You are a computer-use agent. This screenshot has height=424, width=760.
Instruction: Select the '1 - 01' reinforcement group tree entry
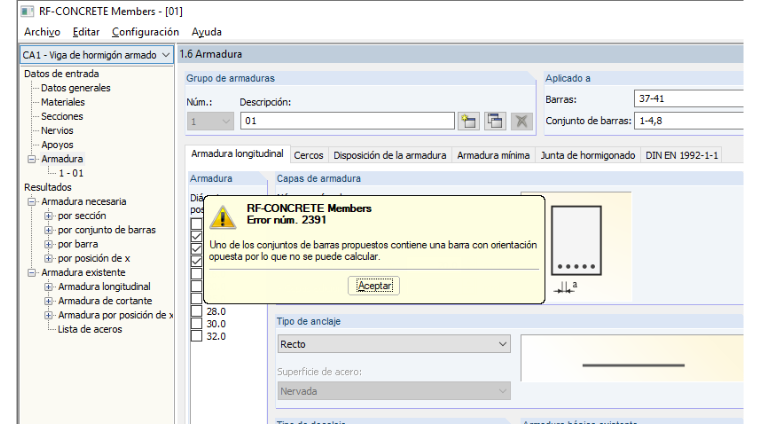tap(71, 173)
